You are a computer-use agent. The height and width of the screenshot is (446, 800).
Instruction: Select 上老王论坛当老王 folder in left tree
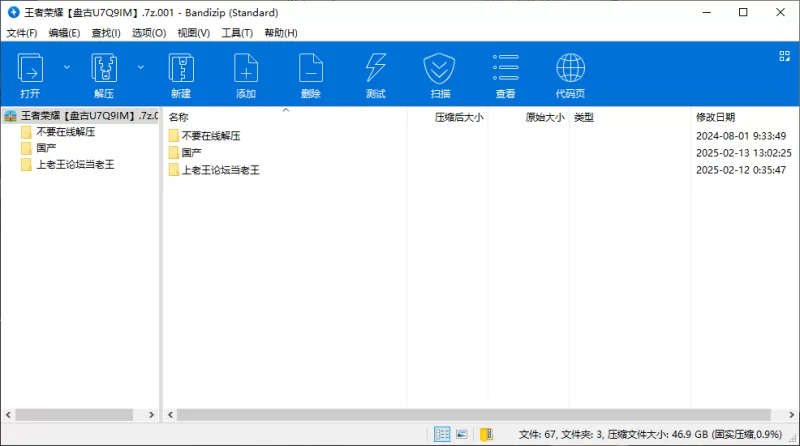coord(75,164)
